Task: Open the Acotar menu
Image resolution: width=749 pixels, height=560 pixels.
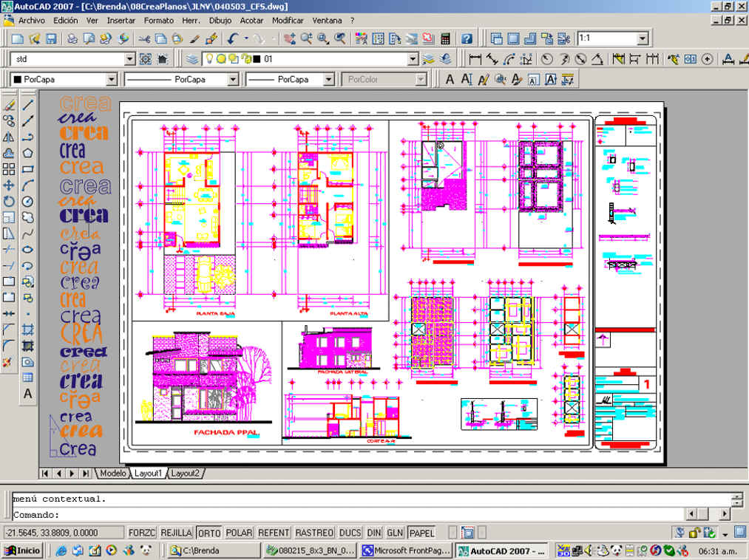Action: 251,21
